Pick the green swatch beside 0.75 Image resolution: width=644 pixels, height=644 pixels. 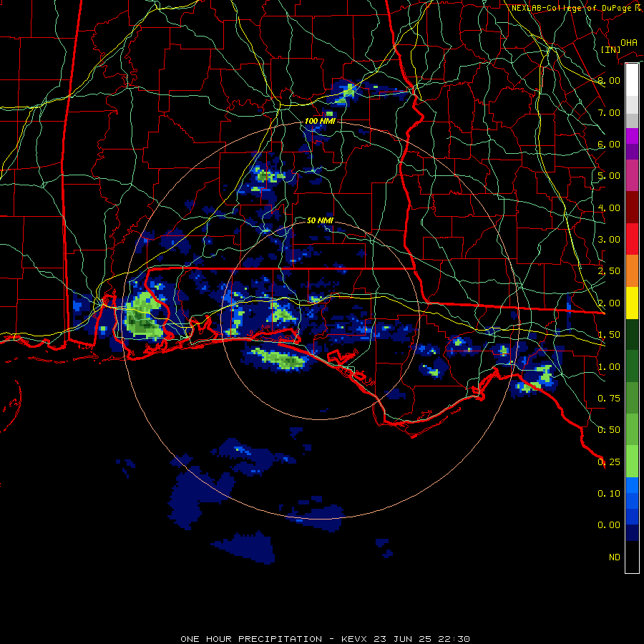coord(632,398)
